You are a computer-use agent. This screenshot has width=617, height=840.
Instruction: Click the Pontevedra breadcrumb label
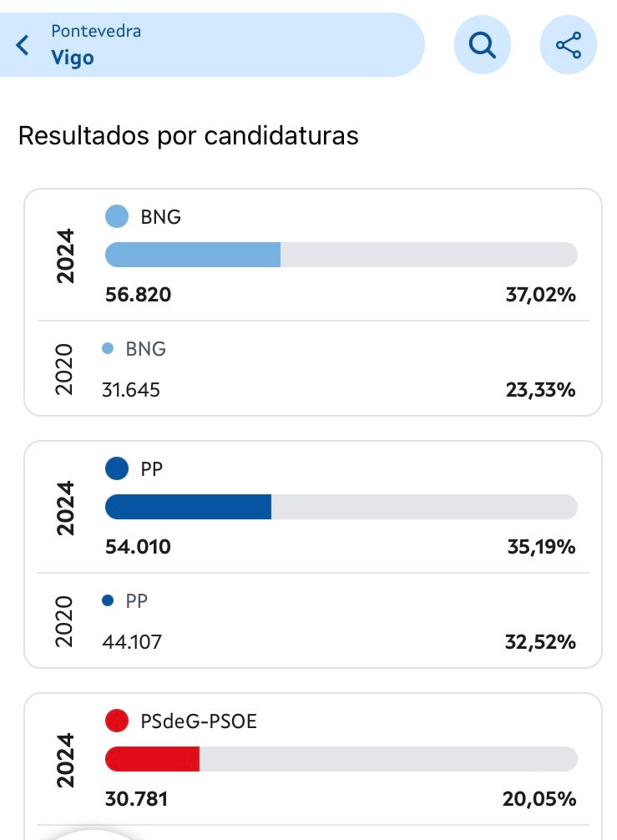point(96,30)
